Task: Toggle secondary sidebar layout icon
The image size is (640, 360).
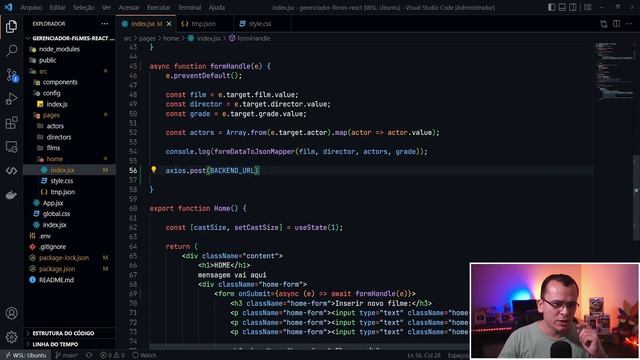Action: [573, 7]
